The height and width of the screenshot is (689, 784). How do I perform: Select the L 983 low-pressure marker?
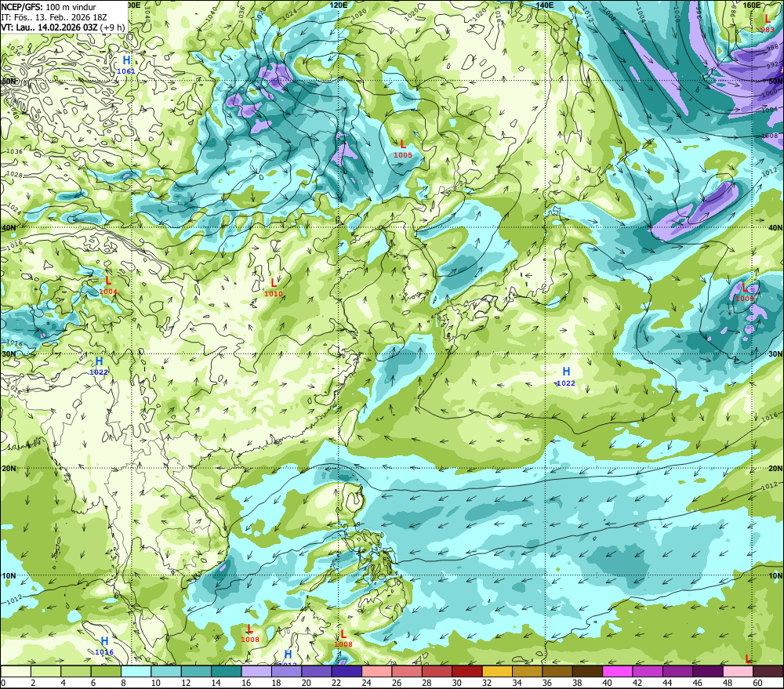coord(768,24)
